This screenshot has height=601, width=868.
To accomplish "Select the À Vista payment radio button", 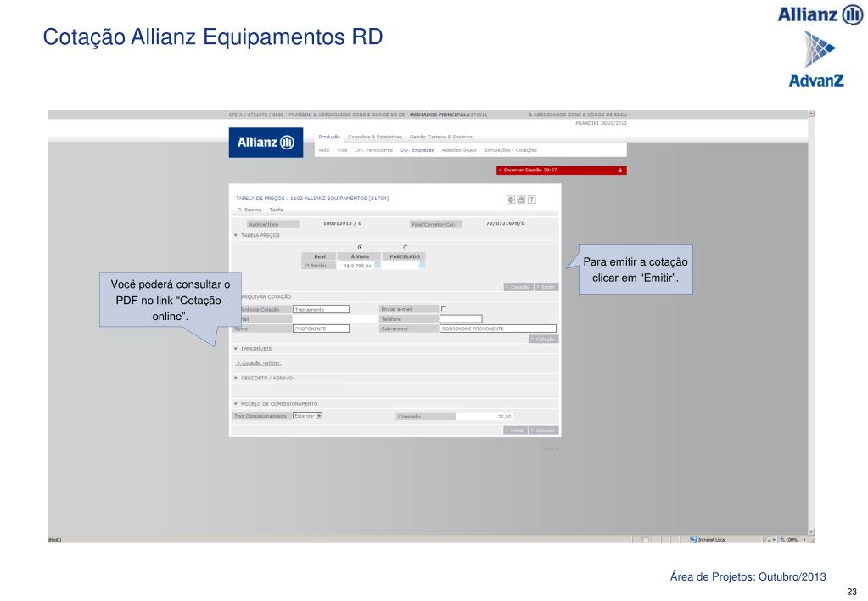I will 360,247.
